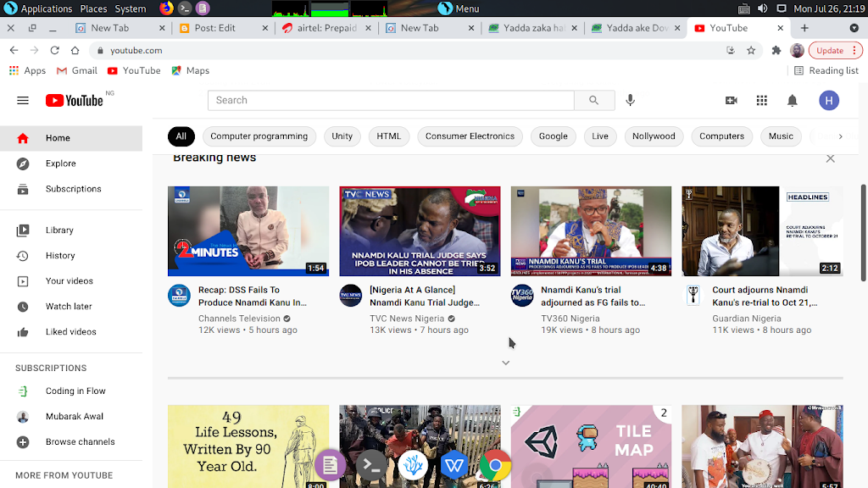The height and width of the screenshot is (488, 868).
Task: Launch Chrome from the dock
Action: 495,465
